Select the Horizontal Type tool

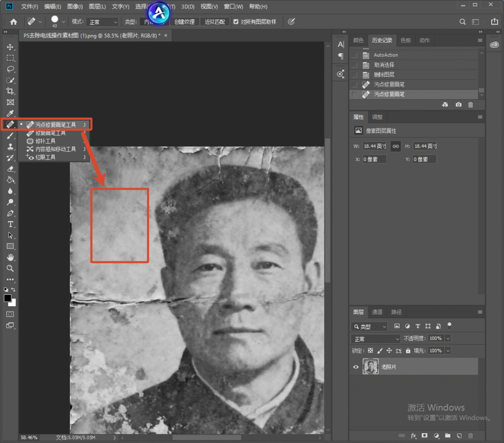[10, 224]
